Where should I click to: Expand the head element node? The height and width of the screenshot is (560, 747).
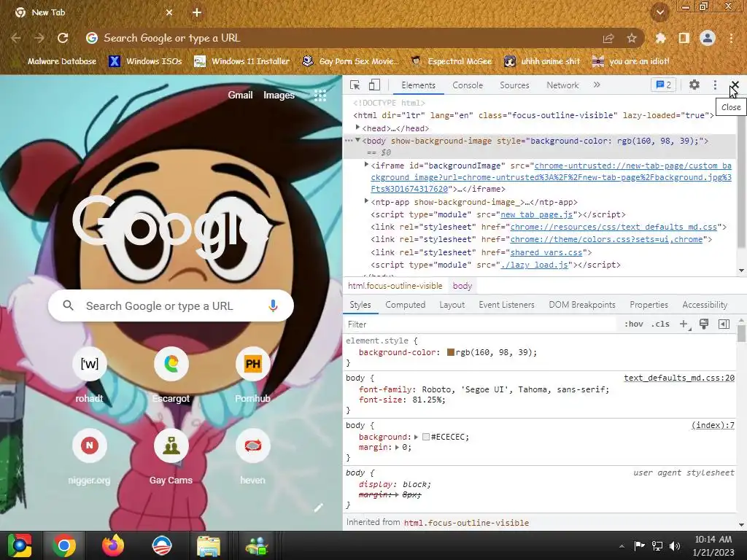357,128
